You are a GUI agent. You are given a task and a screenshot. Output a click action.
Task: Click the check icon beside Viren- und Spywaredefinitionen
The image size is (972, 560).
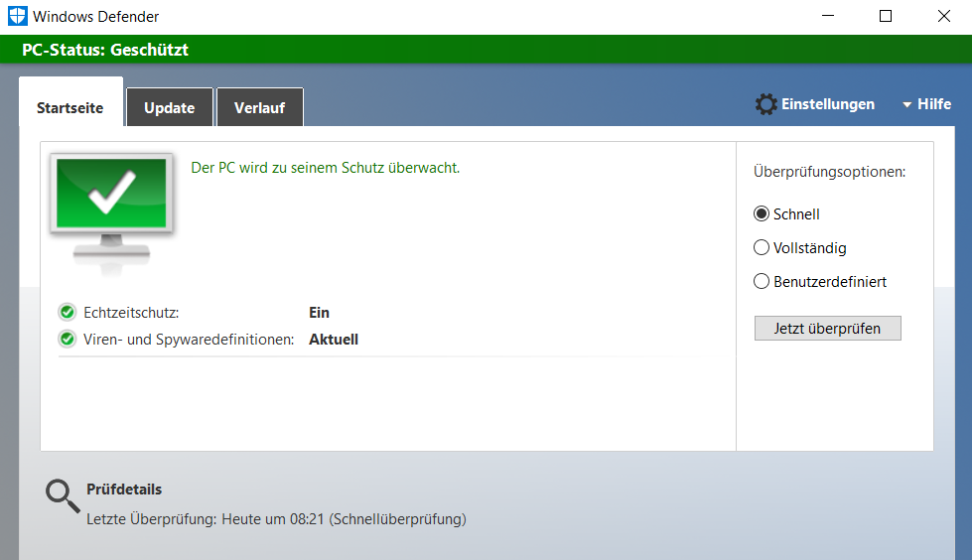68,340
